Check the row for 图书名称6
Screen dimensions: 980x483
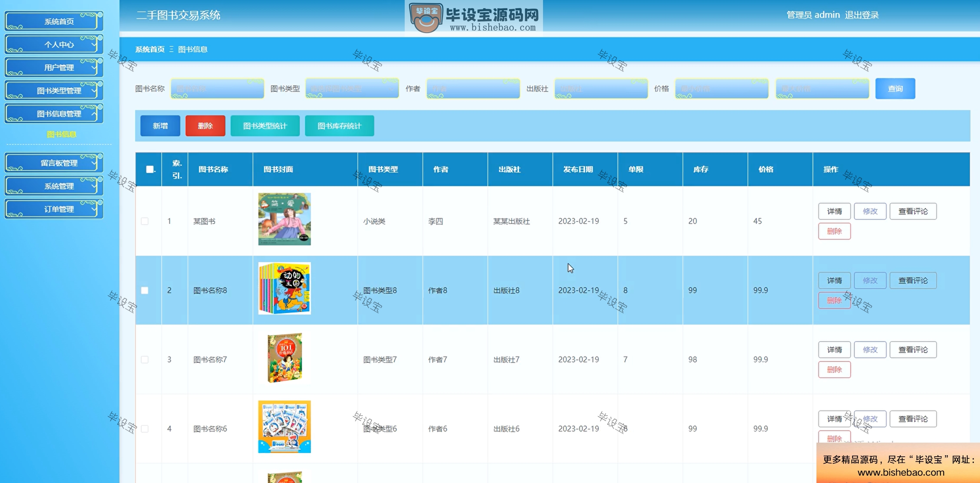[145, 429]
